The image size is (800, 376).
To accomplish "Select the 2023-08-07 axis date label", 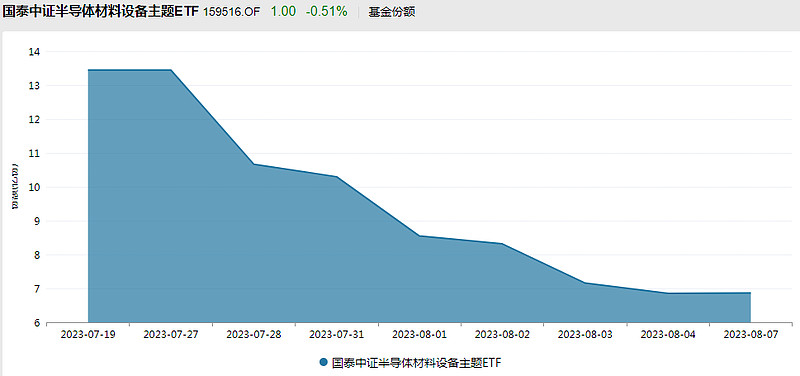I will [751, 334].
